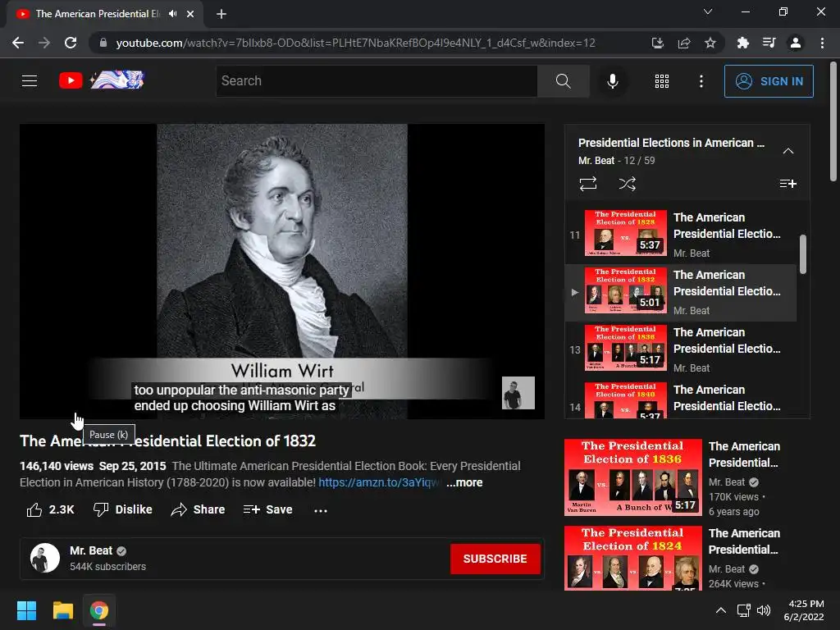840x630 pixels.
Task: Open Chrome extensions puzzle icon
Action: [x=742, y=43]
